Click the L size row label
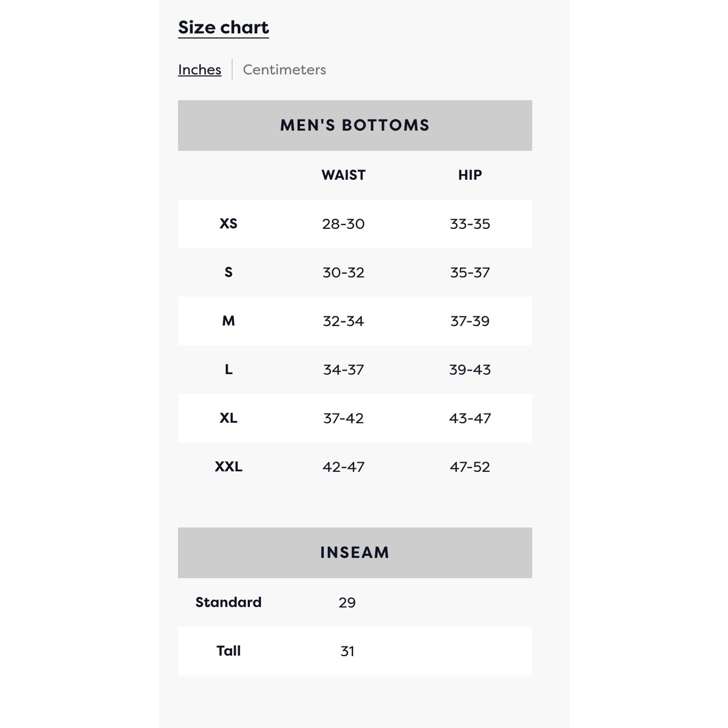 click(x=228, y=369)
